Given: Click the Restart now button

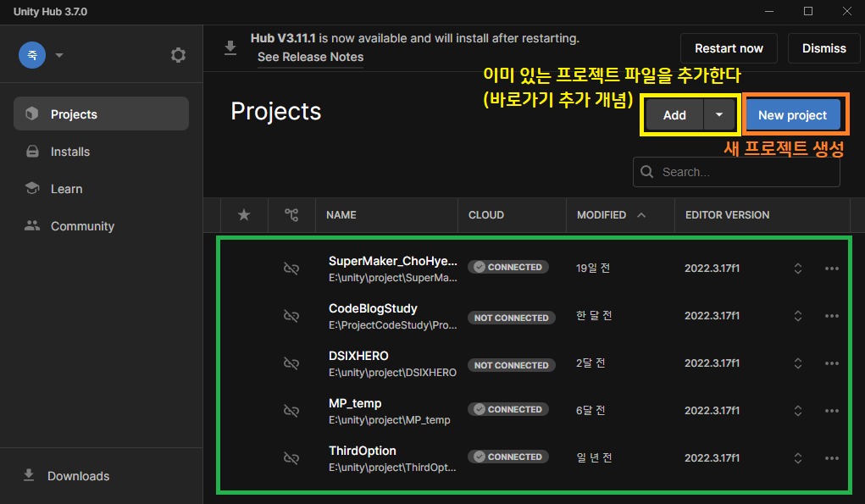Looking at the screenshot, I should (x=729, y=48).
